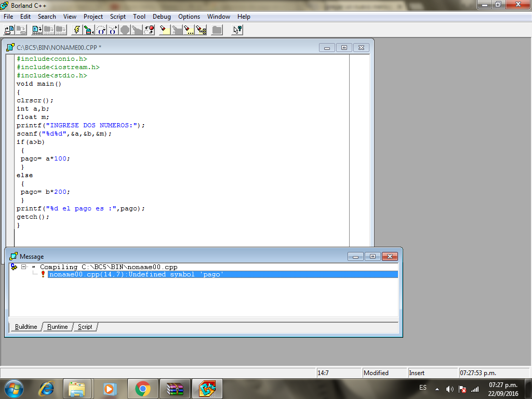Open Internet Explorer from the taskbar

46,389
